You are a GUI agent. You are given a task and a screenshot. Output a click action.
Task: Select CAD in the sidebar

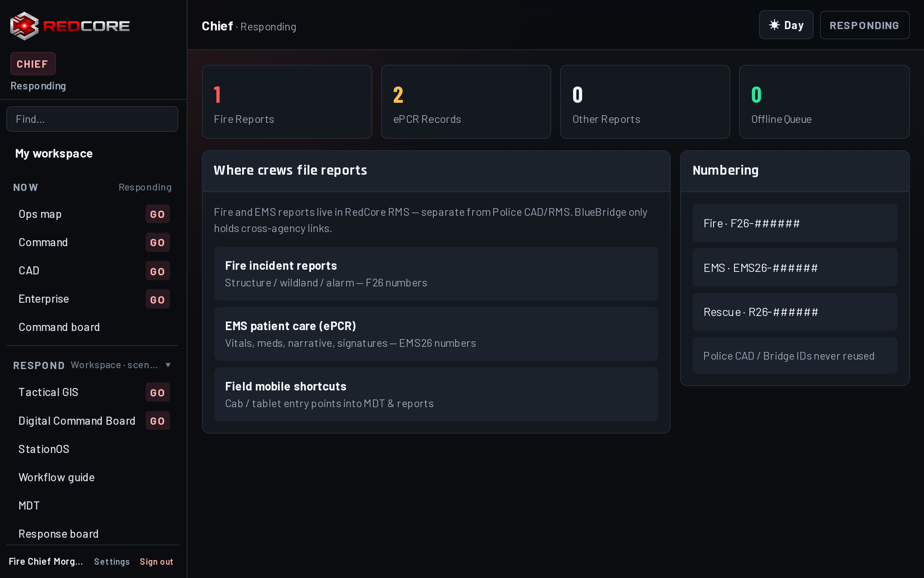pyautogui.click(x=29, y=271)
